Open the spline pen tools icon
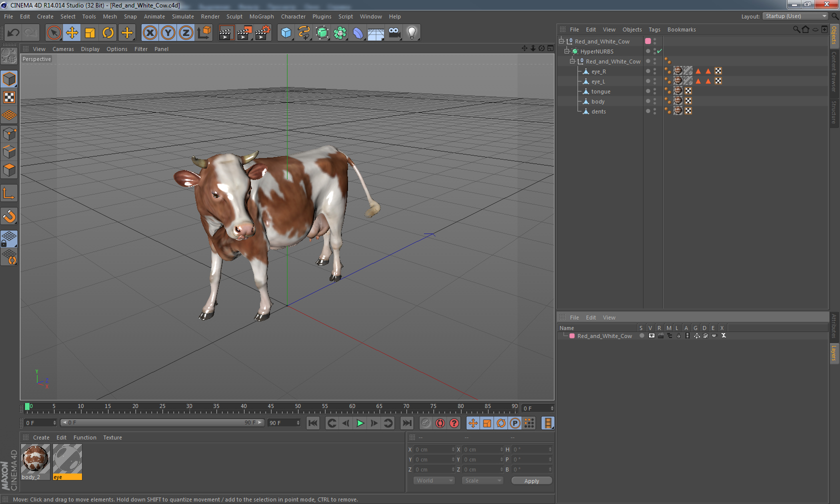The width and height of the screenshot is (840, 504). [x=304, y=33]
